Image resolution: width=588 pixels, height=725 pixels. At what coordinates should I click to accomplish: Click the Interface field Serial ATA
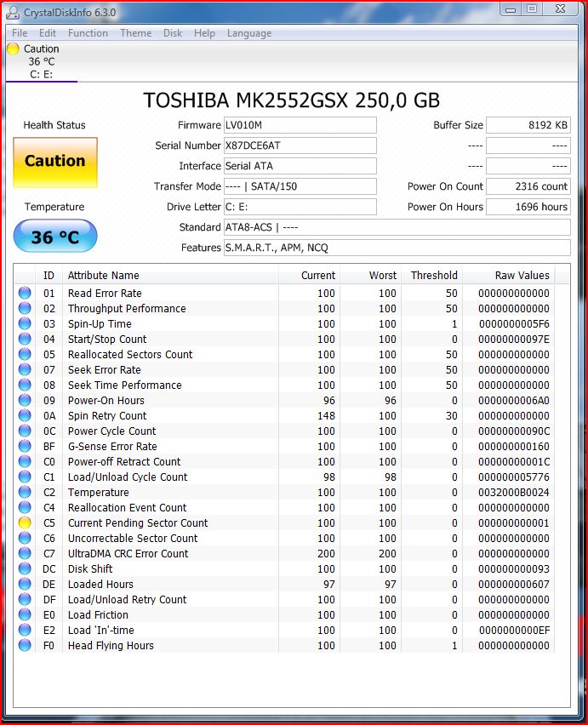[x=300, y=166]
